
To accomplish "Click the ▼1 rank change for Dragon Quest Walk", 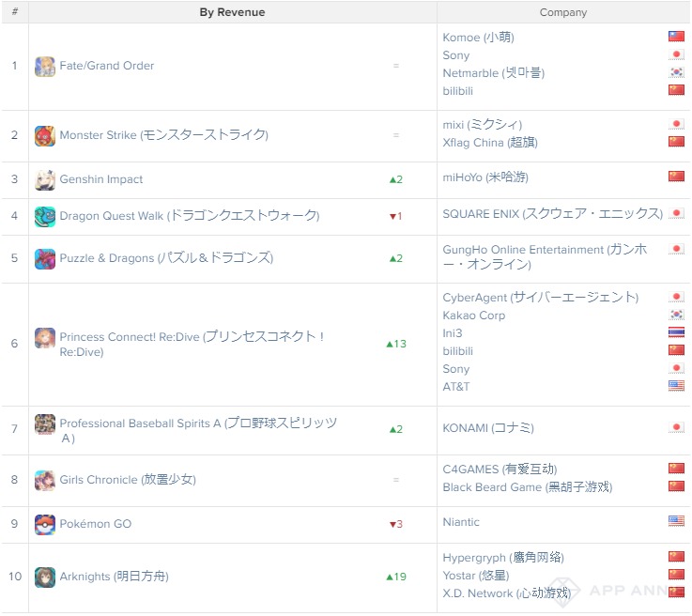I will click(396, 216).
